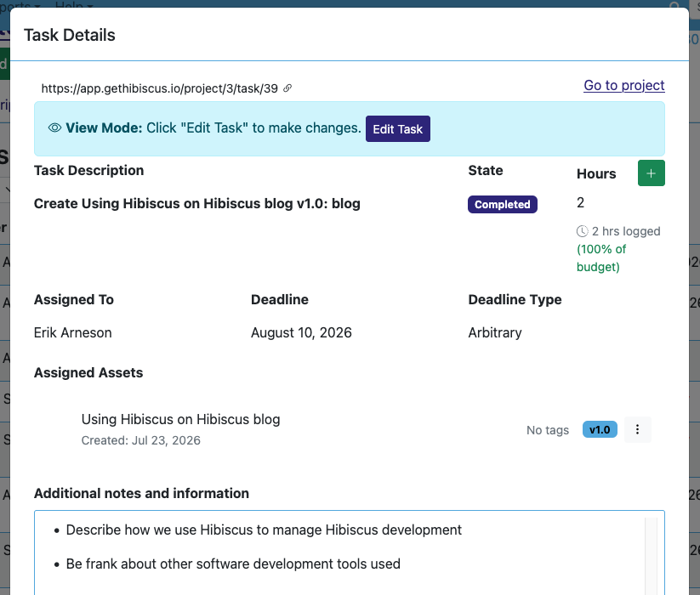The width and height of the screenshot is (700, 595).
Task: Click the No tags label
Action: (x=547, y=430)
